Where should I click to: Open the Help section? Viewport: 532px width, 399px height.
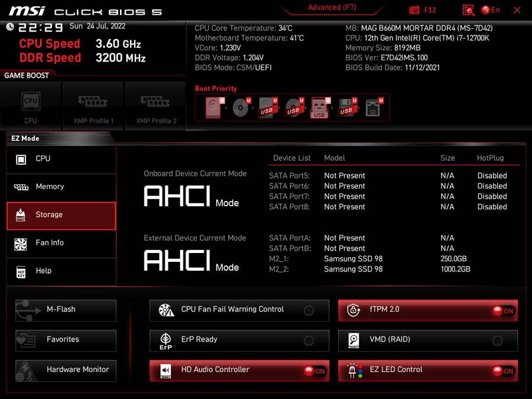[x=61, y=271]
